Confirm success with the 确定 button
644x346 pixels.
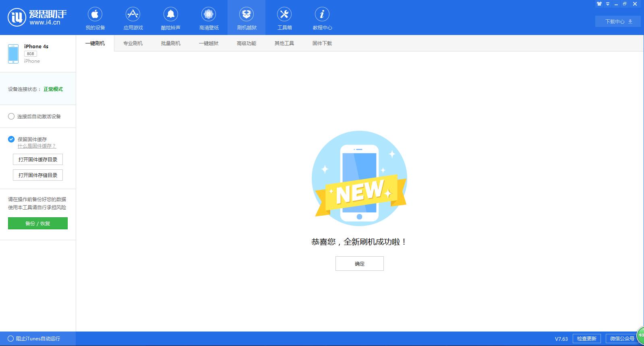click(x=360, y=264)
